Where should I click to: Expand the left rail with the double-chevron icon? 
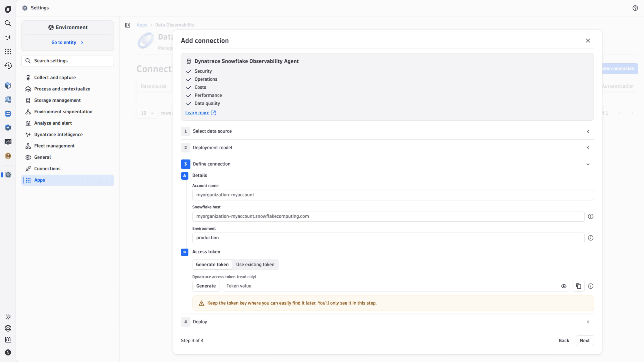click(x=8, y=317)
